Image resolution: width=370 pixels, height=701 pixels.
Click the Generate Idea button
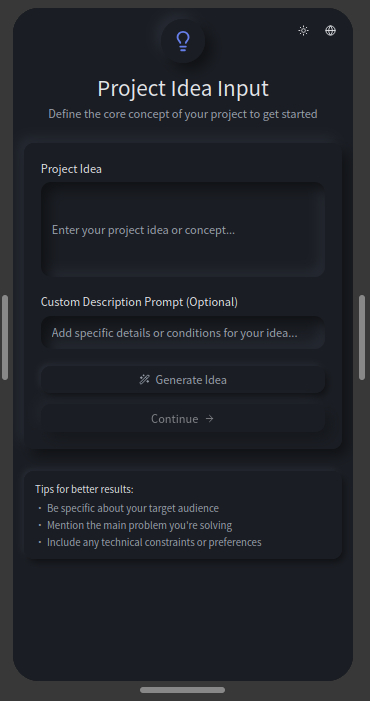pyautogui.click(x=183, y=380)
